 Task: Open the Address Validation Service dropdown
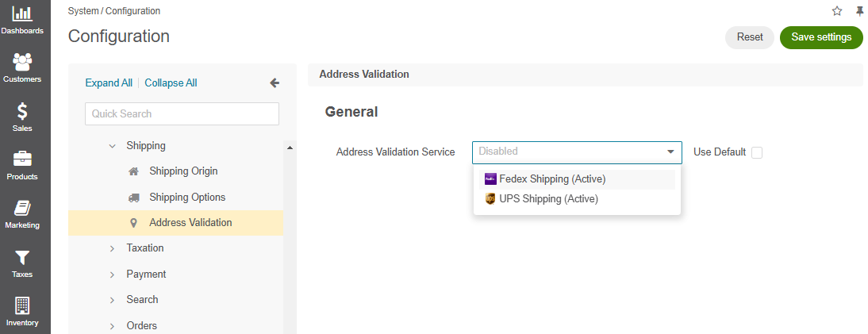(577, 152)
